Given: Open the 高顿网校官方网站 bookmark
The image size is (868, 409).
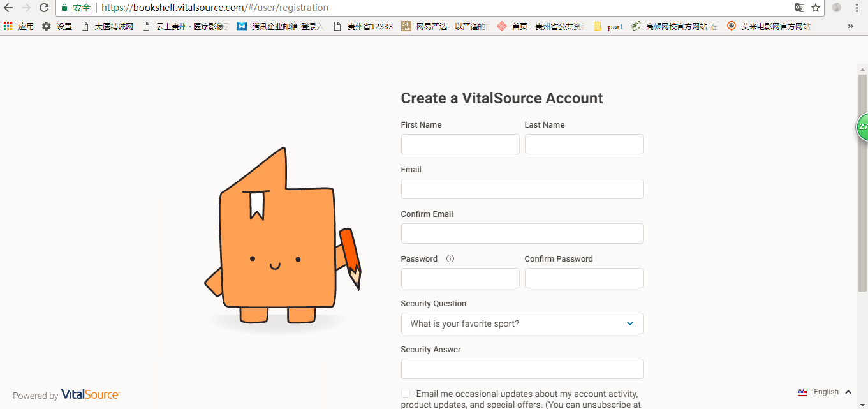Looking at the screenshot, I should pos(675,26).
